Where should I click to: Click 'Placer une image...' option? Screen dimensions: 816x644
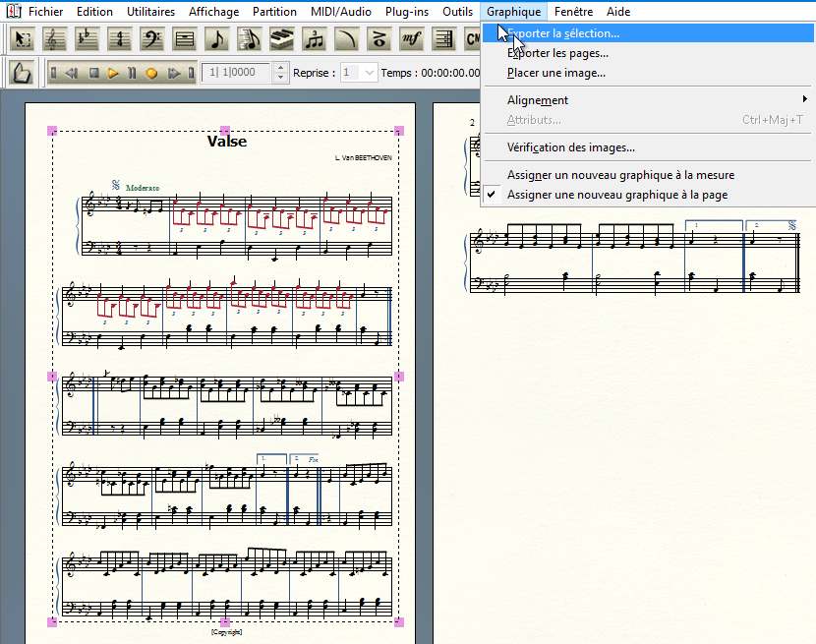pos(555,73)
